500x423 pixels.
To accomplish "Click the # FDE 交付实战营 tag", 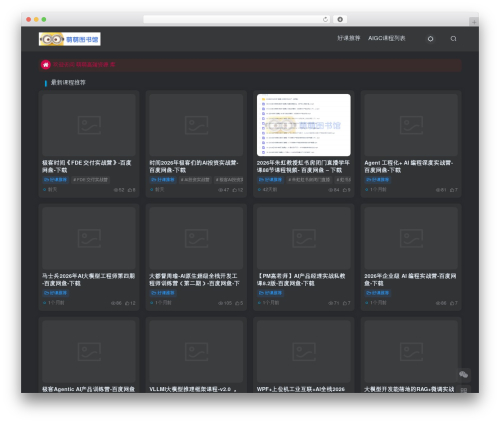I will point(91,180).
